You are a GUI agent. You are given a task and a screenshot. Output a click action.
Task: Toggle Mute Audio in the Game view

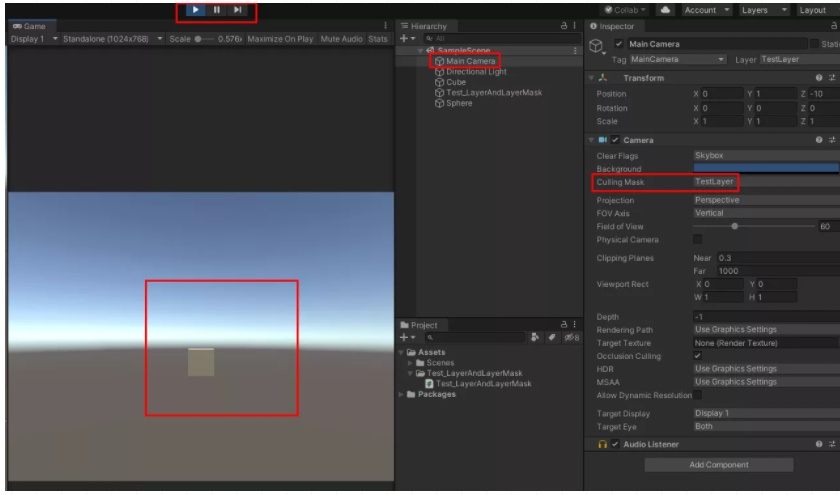click(x=341, y=39)
